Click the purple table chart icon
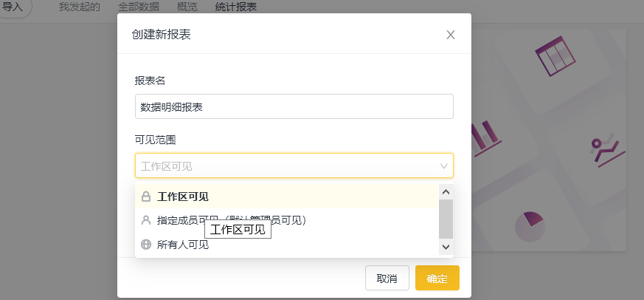 [555, 55]
